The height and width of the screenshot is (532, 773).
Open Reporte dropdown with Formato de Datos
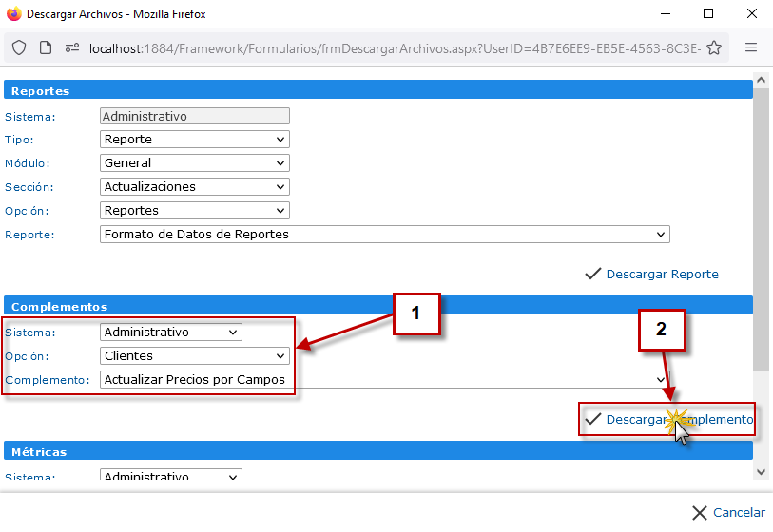point(384,235)
